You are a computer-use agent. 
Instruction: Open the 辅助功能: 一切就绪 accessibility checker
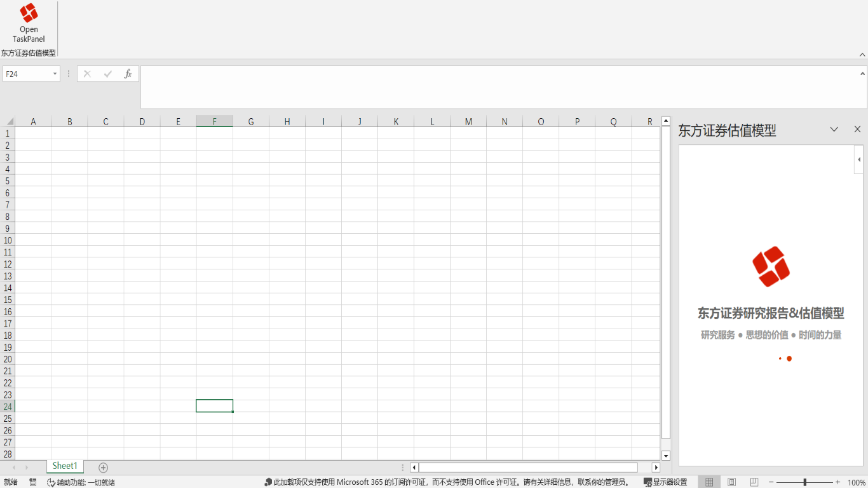pyautogui.click(x=81, y=482)
